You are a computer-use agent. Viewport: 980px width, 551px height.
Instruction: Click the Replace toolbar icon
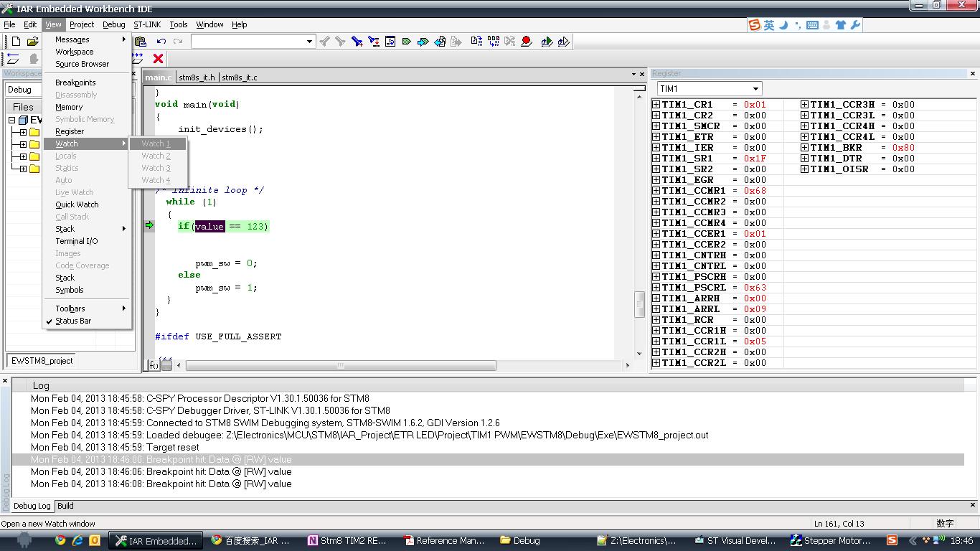point(373,42)
